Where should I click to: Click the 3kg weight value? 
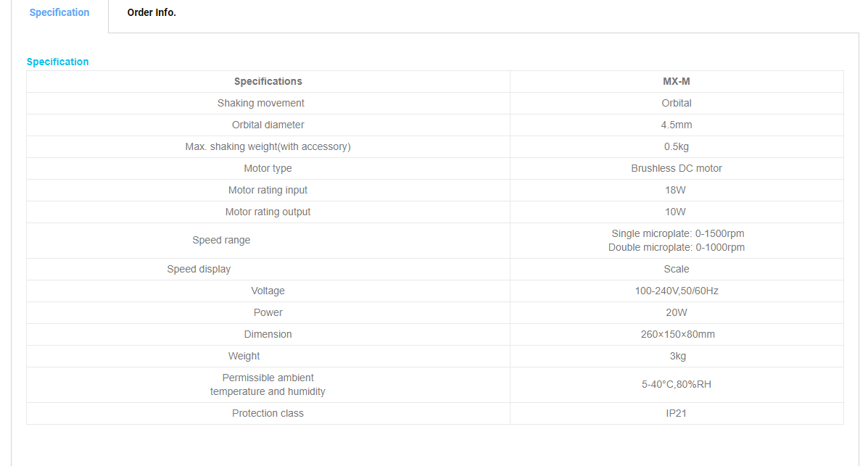click(x=677, y=356)
